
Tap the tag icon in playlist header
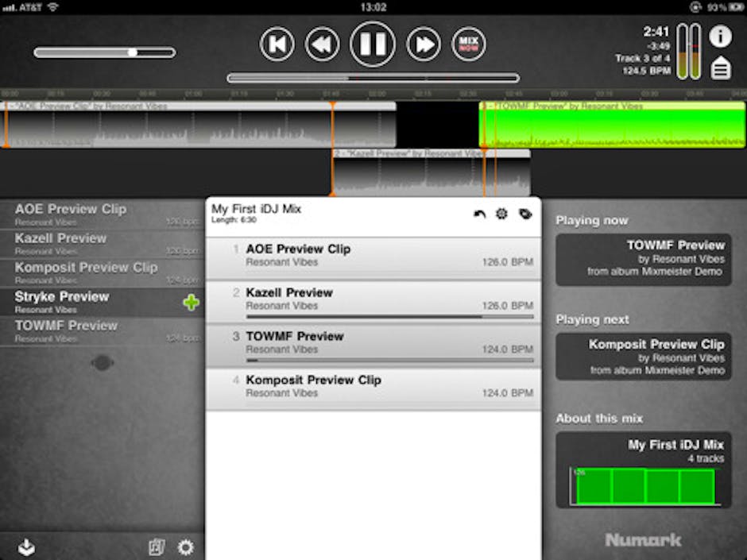(x=524, y=214)
